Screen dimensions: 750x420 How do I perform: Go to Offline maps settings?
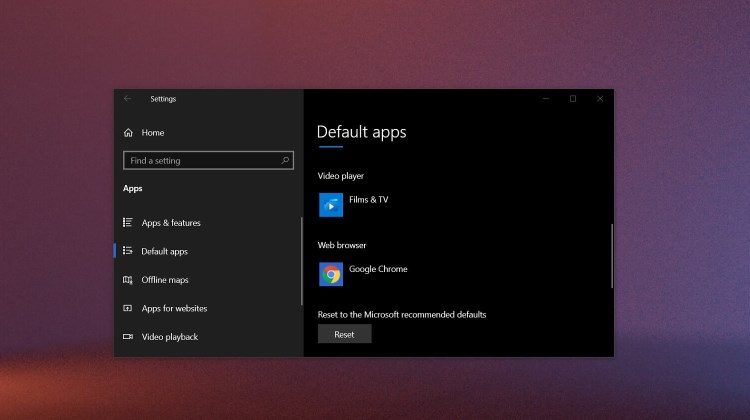165,280
